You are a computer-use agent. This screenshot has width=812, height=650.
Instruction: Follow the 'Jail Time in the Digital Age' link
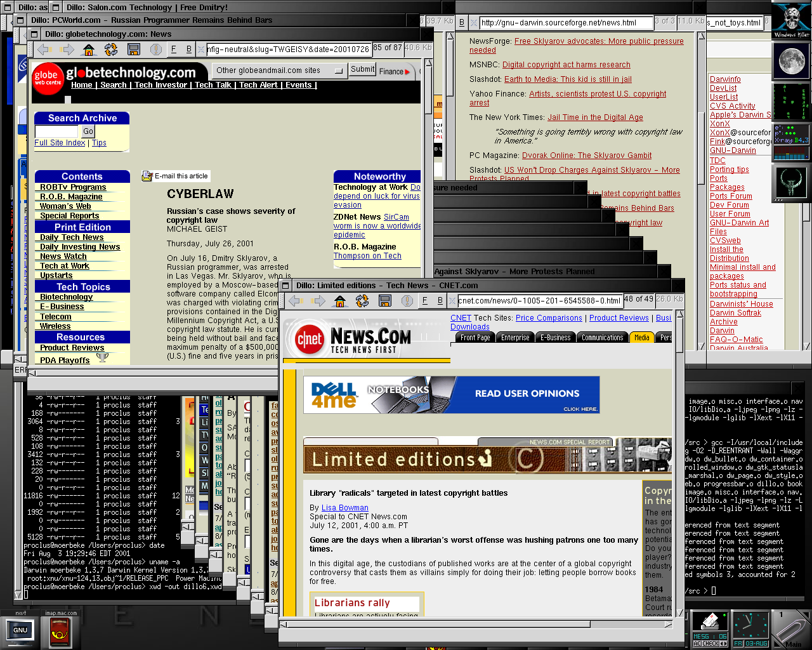coord(595,117)
